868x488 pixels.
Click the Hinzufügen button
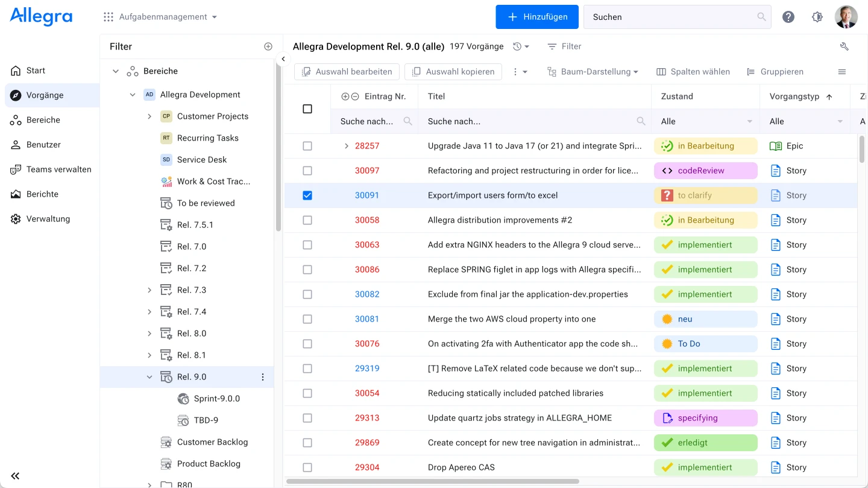(x=536, y=17)
